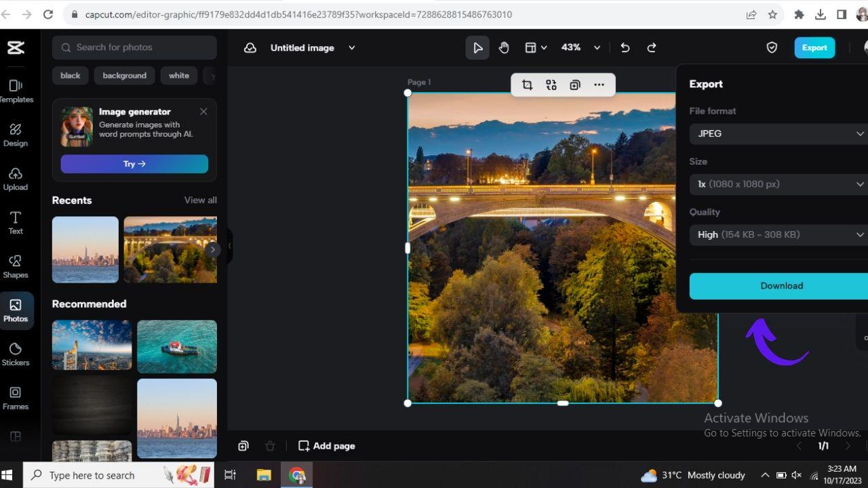Reload the browser page

coord(48,14)
